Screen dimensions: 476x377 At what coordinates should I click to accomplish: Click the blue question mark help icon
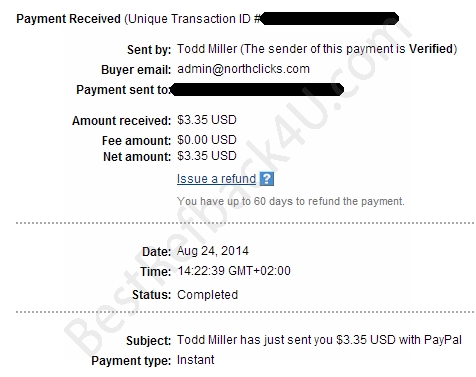click(x=267, y=179)
